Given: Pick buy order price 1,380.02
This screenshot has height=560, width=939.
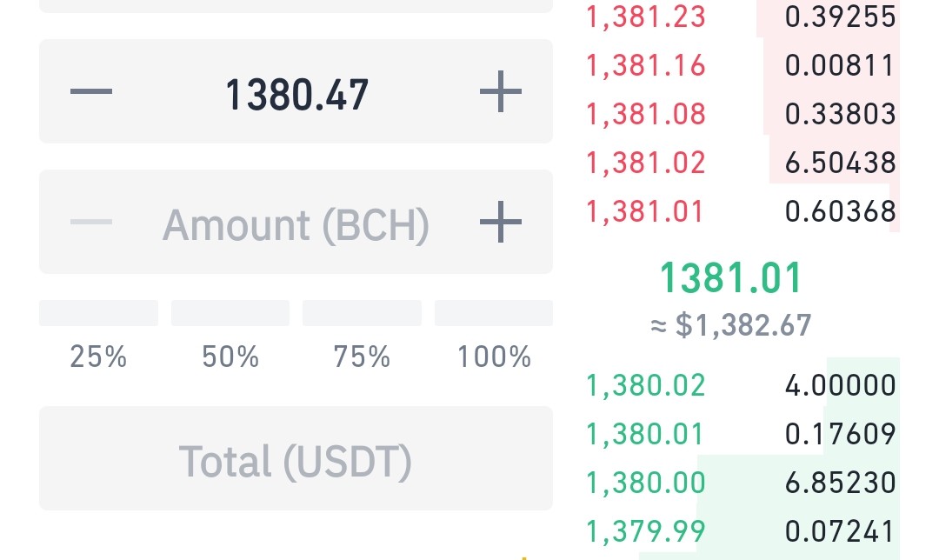Looking at the screenshot, I should 645,385.
